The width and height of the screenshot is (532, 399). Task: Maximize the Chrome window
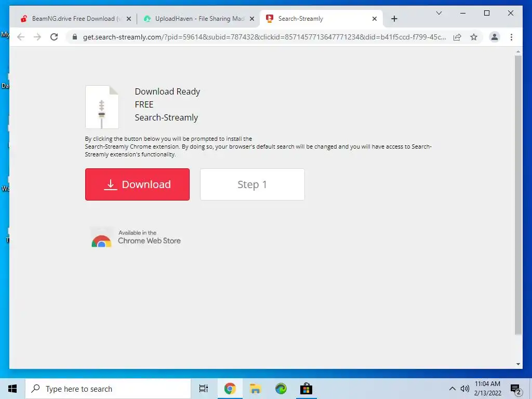pos(486,13)
